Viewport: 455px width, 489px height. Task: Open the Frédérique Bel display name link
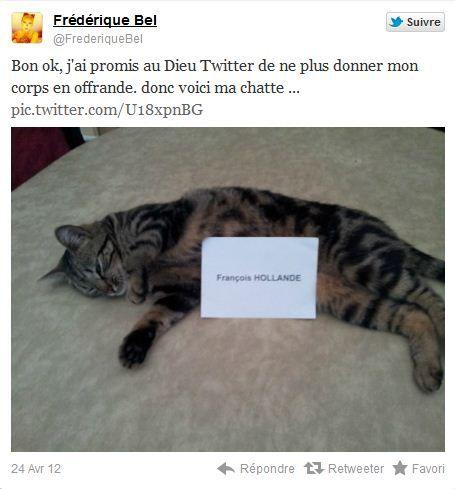105,20
